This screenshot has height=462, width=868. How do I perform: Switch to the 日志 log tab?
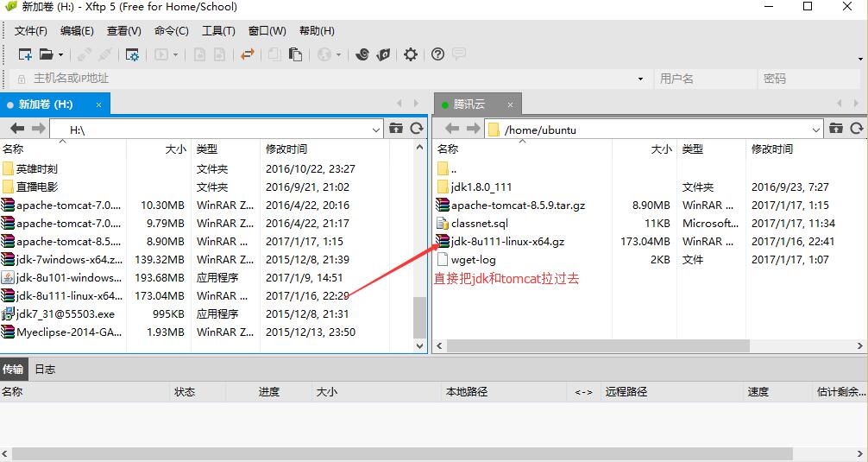[45, 370]
